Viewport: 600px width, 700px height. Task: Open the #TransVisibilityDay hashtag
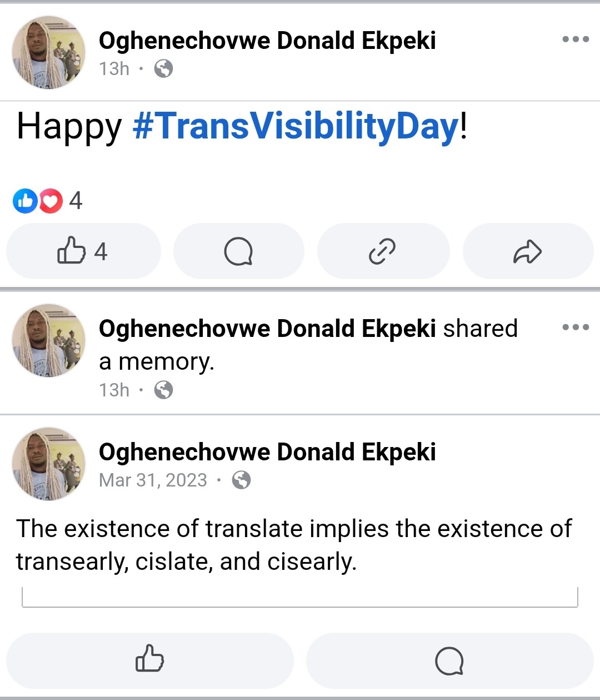296,126
